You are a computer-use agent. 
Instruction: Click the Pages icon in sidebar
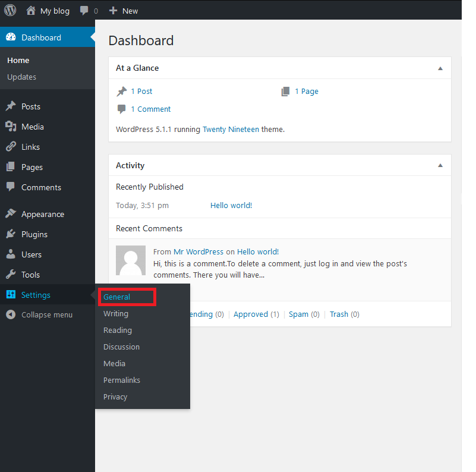point(11,167)
